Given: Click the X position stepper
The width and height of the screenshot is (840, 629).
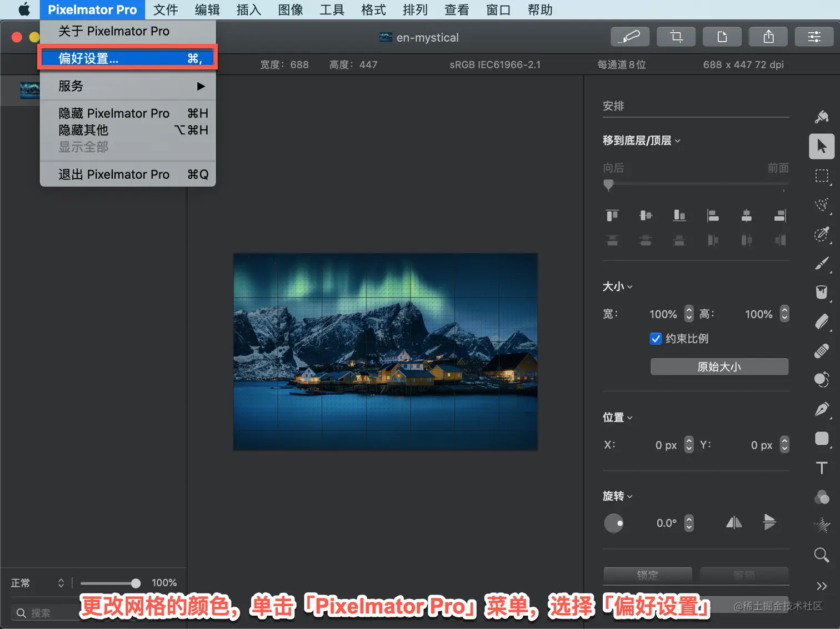Looking at the screenshot, I should (689, 445).
